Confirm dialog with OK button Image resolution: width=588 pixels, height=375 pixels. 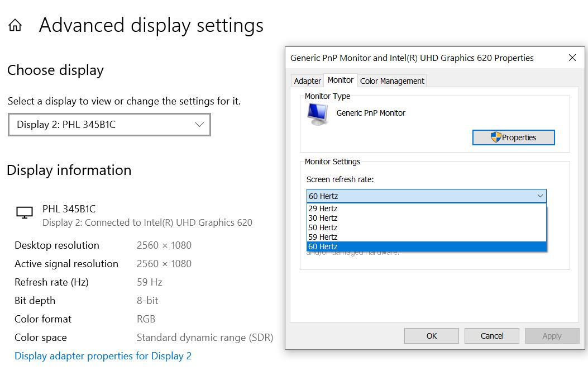pos(431,335)
